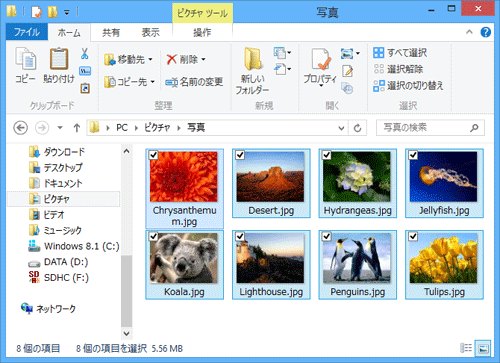The image size is (500, 363).
Task: Uncheck the Lighthouse.jpg checkbox
Action: click(240, 236)
